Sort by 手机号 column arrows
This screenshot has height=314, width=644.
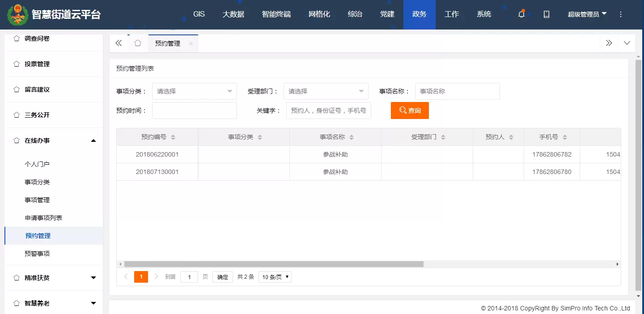click(x=565, y=137)
